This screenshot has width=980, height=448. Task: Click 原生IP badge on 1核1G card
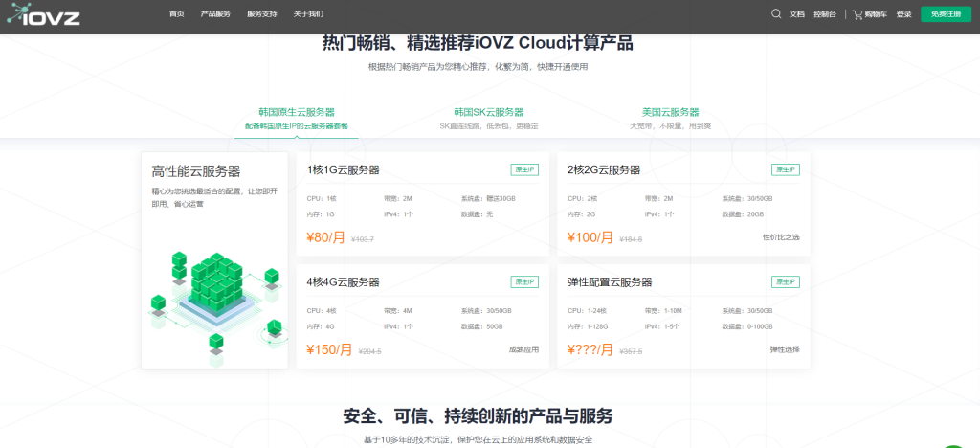524,170
